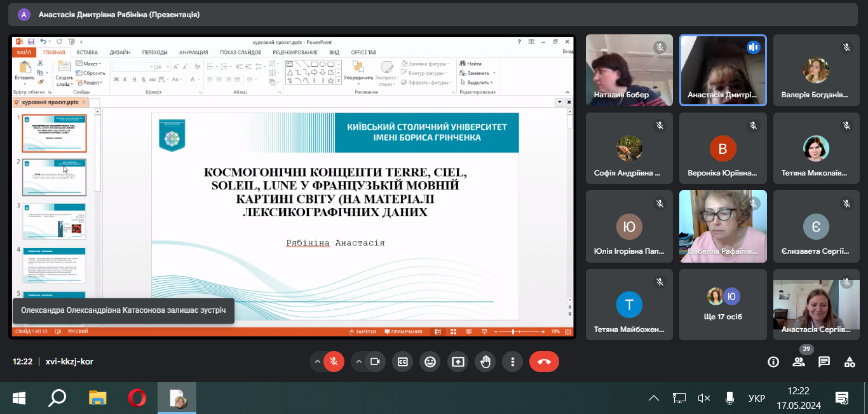Open meeting details info icon
Image resolution: width=868 pixels, height=414 pixels.
(773, 362)
